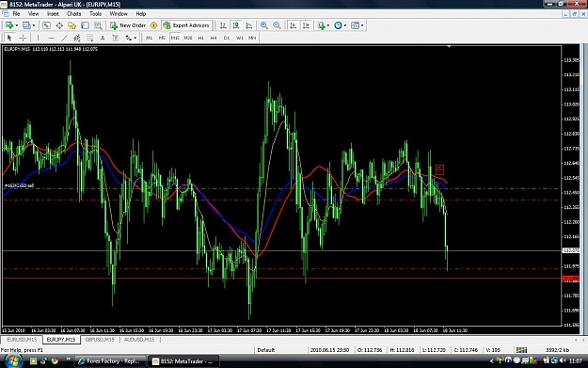Toggle the H1 timeframe button
Image resolution: width=588 pixels, height=368 pixels.
pyautogui.click(x=201, y=38)
